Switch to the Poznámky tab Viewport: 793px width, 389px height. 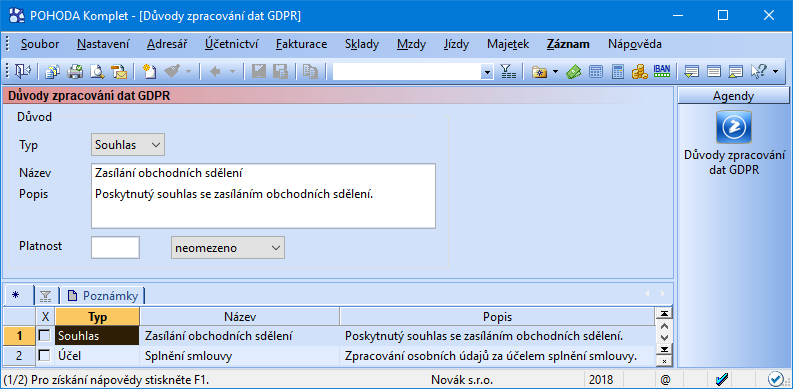coord(103,296)
